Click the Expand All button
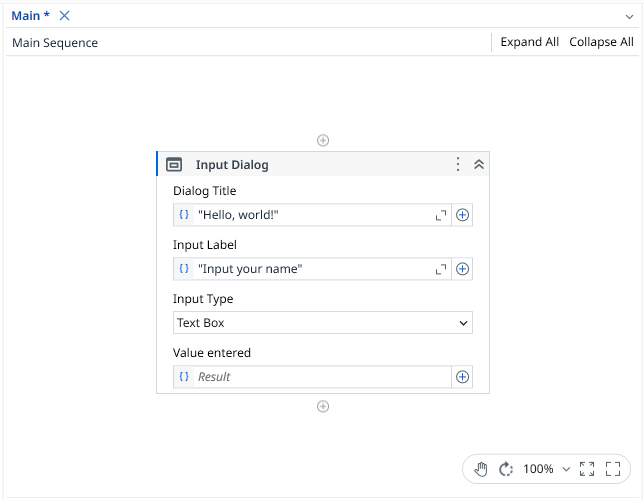The height and width of the screenshot is (500, 644). [529, 42]
